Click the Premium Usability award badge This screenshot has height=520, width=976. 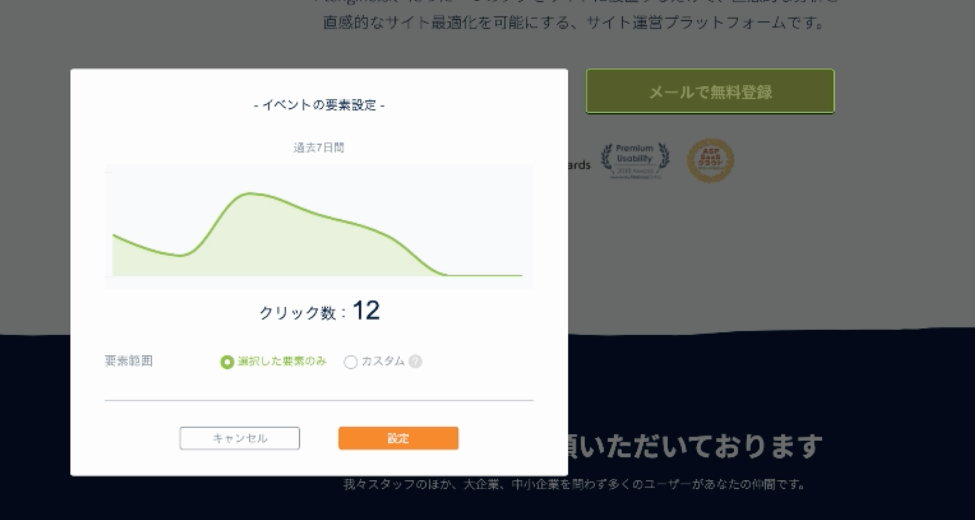pos(635,161)
